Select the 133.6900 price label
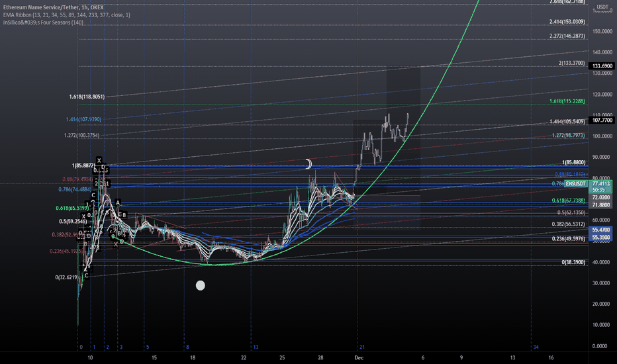This screenshot has width=617, height=364. 602,66
